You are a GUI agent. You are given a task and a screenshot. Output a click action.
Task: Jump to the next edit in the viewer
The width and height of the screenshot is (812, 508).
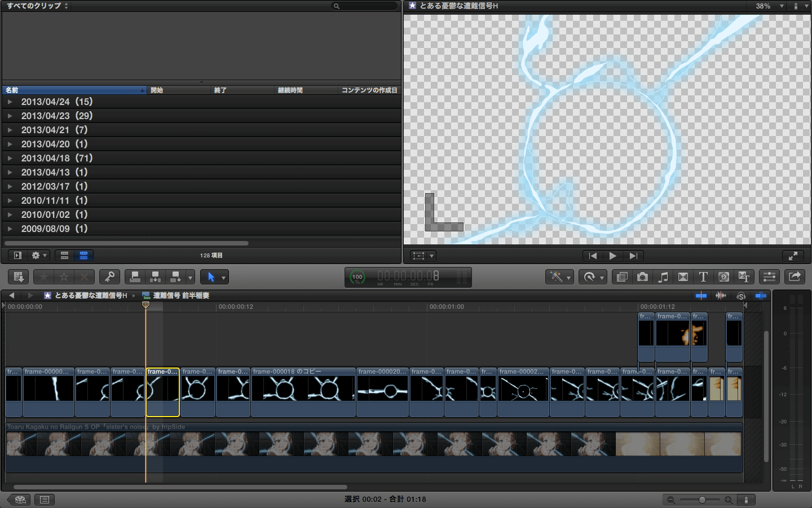pos(633,256)
